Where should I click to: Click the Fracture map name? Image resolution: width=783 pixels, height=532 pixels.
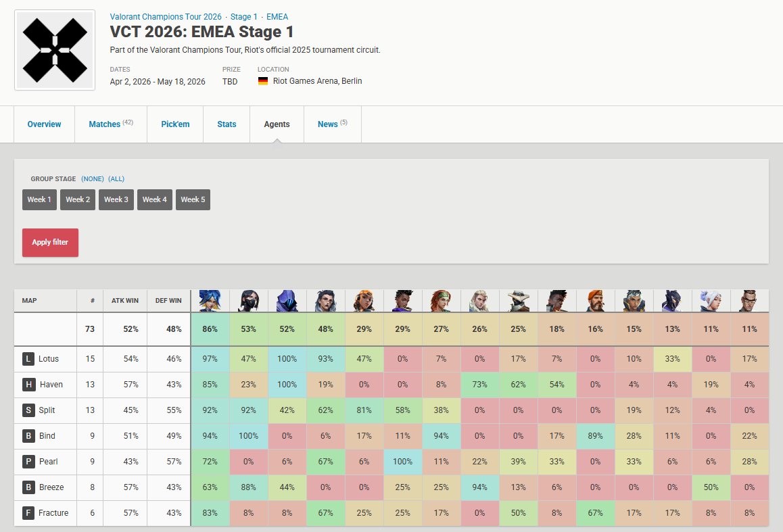53,513
